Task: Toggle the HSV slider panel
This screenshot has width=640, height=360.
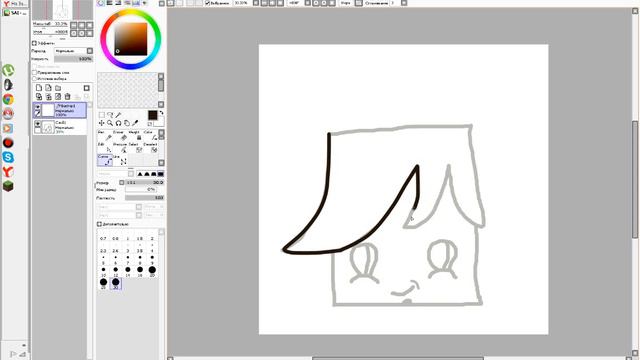Action: coord(118,3)
